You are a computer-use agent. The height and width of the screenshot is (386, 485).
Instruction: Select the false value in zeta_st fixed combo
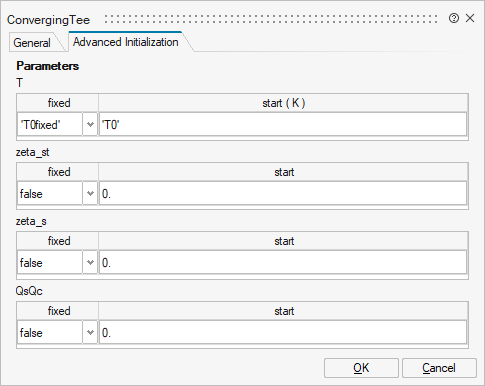coord(50,193)
